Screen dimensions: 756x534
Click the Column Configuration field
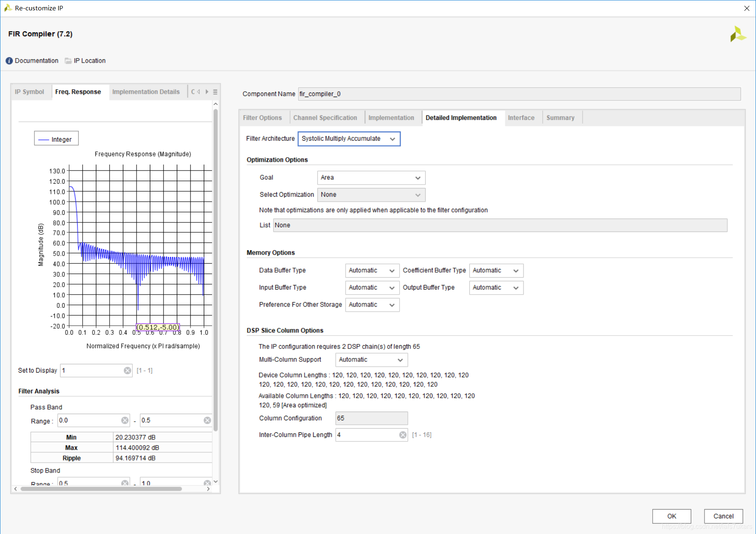(x=371, y=418)
